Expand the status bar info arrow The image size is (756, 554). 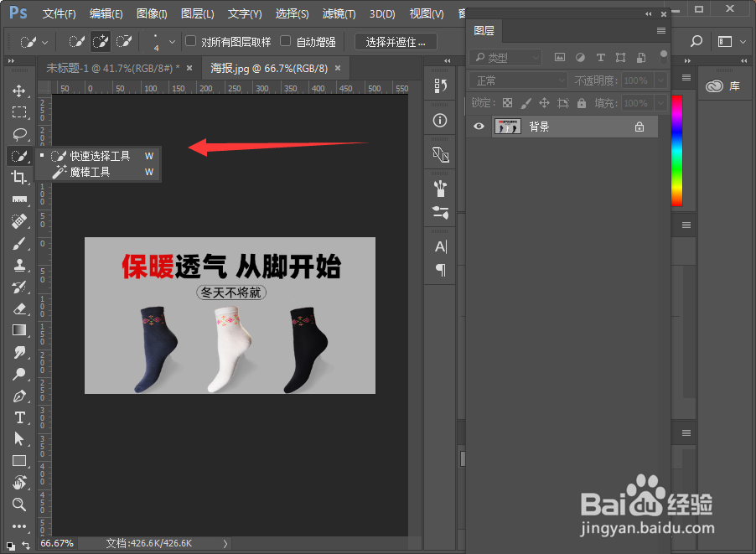[225, 543]
